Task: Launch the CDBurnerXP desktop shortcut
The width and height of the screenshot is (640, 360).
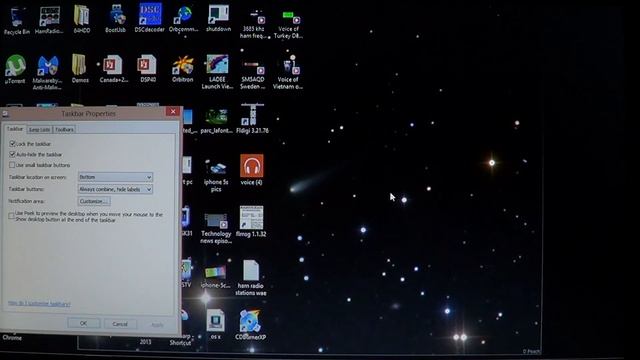Action: tap(250, 325)
